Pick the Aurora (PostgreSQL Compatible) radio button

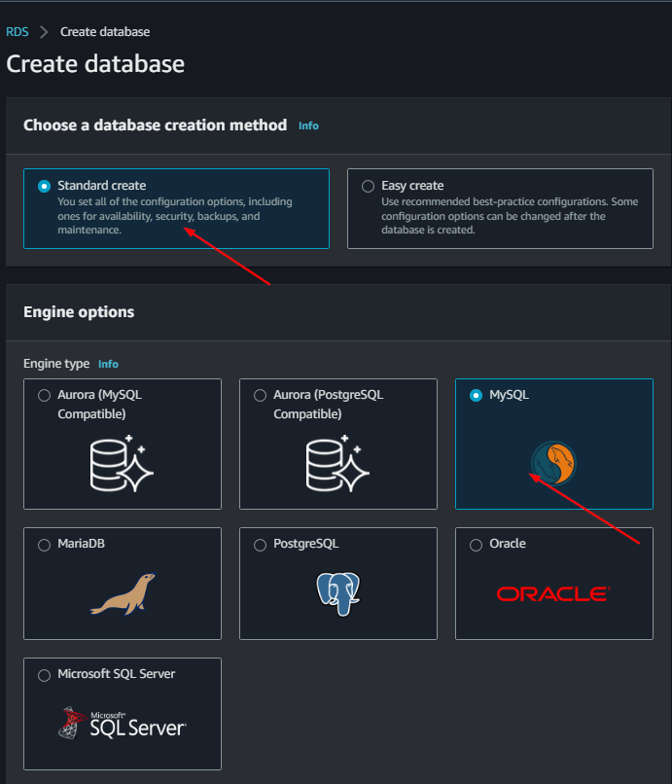(x=260, y=396)
